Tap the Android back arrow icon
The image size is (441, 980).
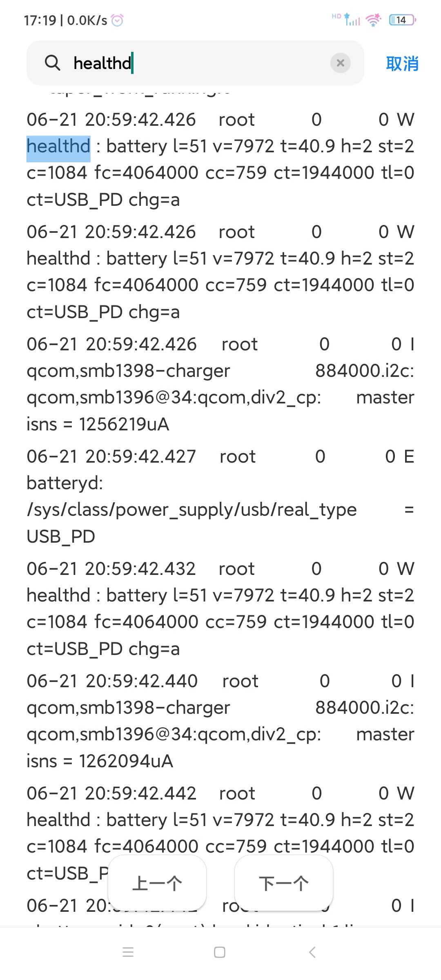(x=312, y=952)
